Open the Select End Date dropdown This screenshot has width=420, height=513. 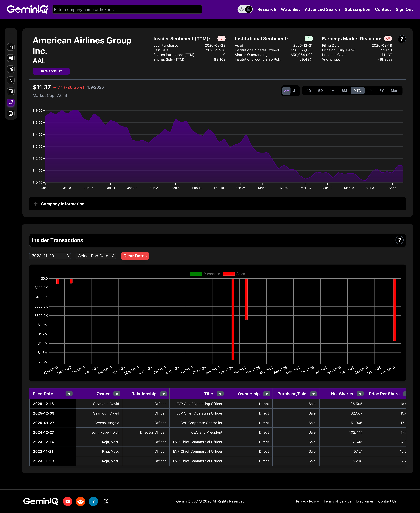click(x=96, y=256)
